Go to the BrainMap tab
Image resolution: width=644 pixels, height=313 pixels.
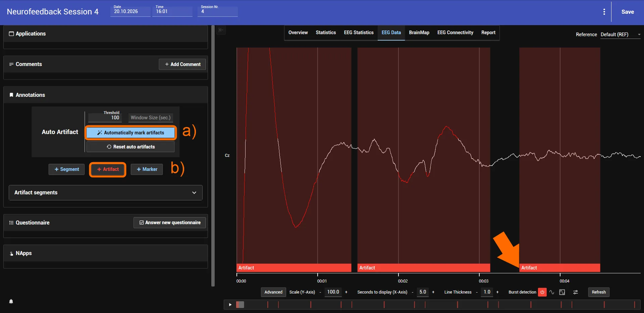point(419,33)
